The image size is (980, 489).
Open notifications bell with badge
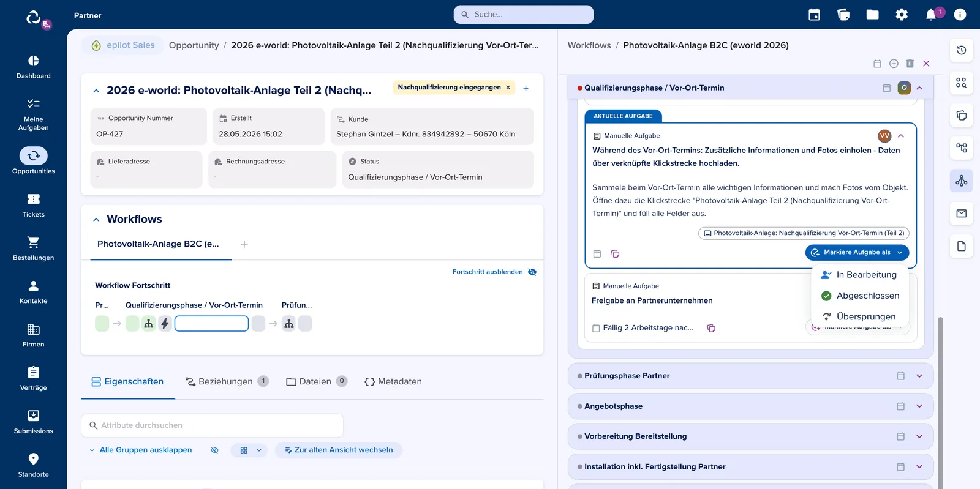[x=932, y=14]
